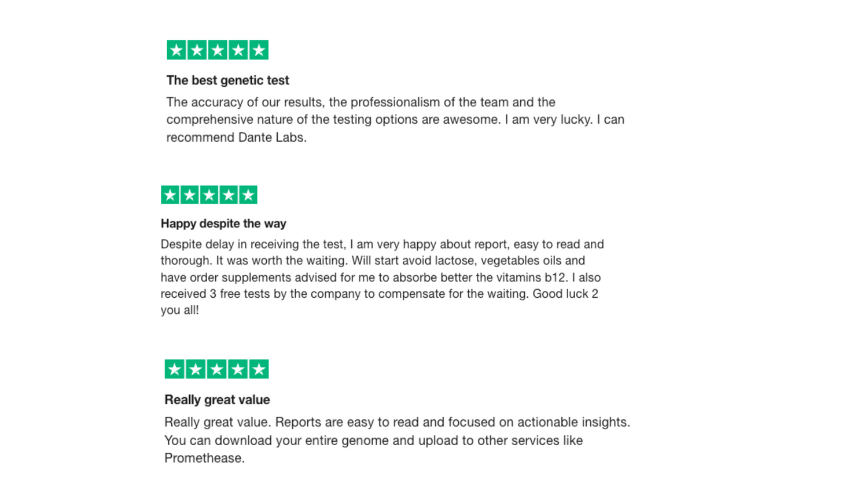Open the 'Happy despite the way' review title
Screen dimensions: 868x488
point(223,224)
